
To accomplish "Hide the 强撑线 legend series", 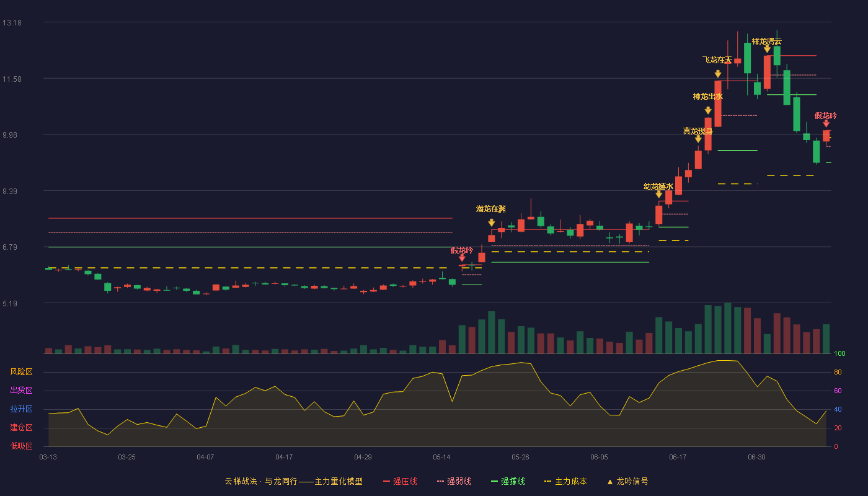I will click(x=508, y=481).
